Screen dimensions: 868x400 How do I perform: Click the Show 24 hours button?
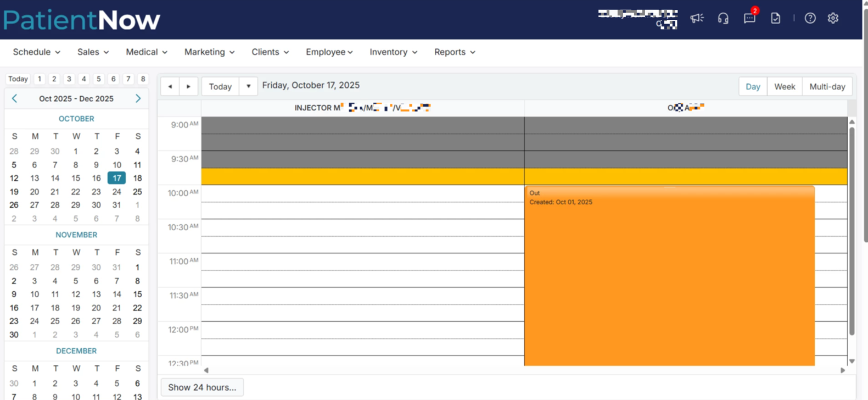click(202, 387)
